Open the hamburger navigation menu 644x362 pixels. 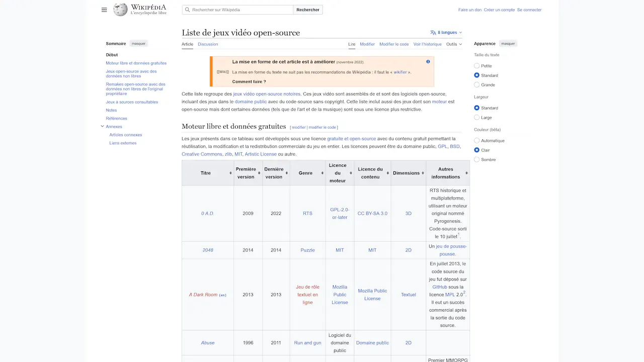(x=104, y=10)
